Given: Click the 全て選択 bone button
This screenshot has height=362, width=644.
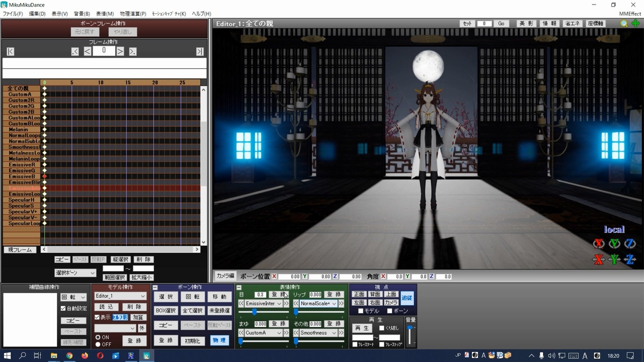Looking at the screenshot, I should click(x=192, y=311).
